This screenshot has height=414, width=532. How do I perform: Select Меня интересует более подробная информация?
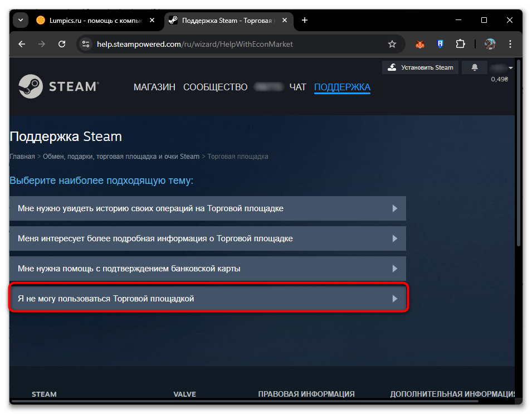[x=208, y=238]
